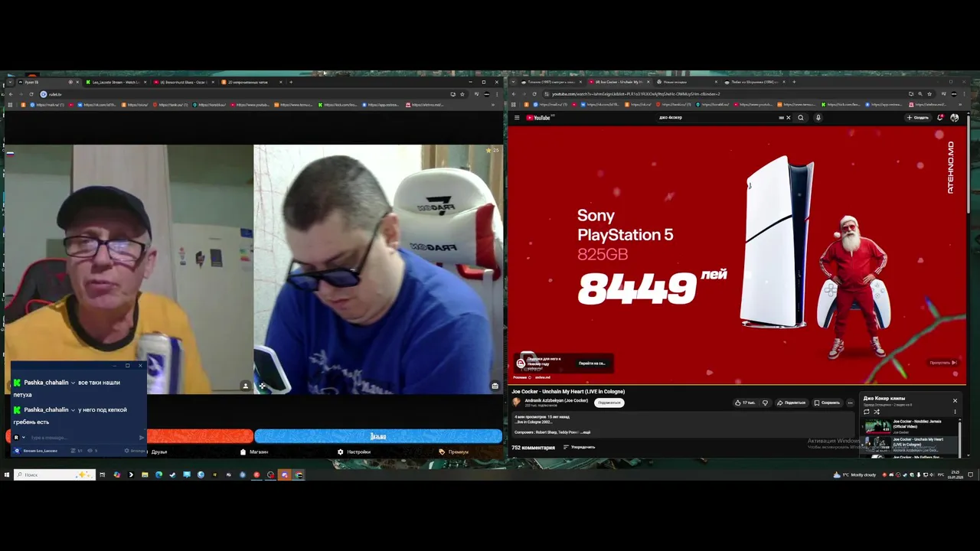Open YouTube account avatar menu
Viewport: 980px width, 551px height.
tap(954, 118)
